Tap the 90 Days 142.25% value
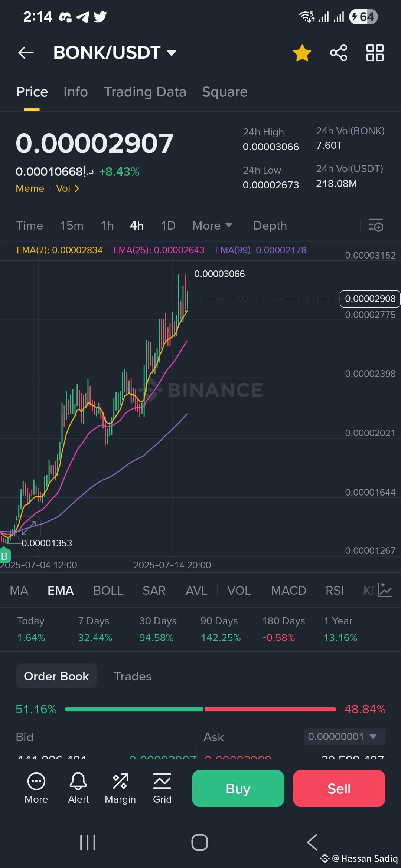Screen dimensions: 401x868 [x=221, y=638]
